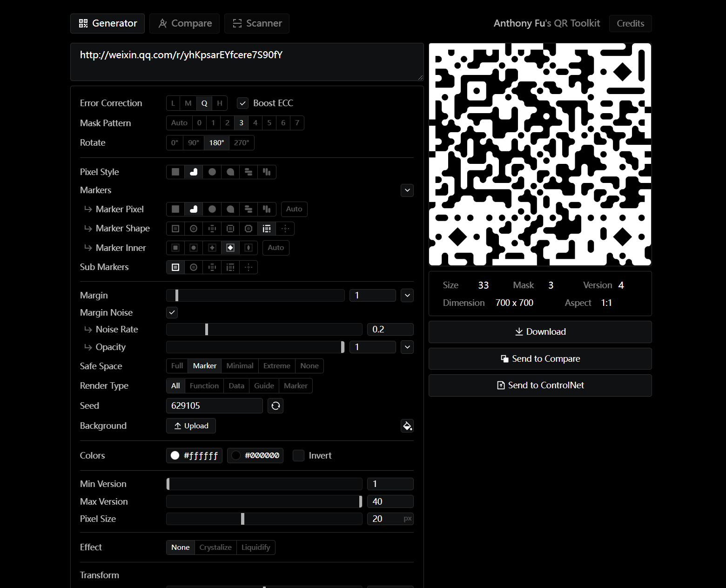This screenshot has width=726, height=588.
Task: Select square Pixel Style icon
Action: click(175, 172)
